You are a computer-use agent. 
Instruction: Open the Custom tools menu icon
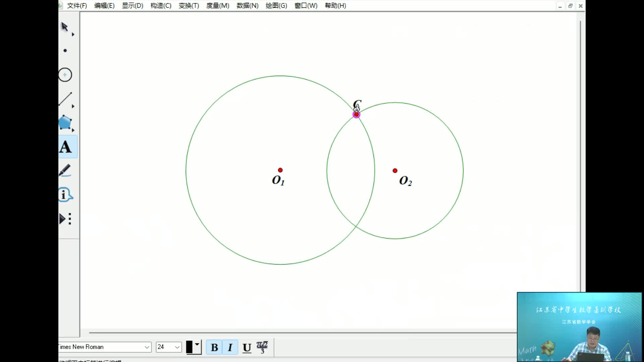(x=65, y=219)
